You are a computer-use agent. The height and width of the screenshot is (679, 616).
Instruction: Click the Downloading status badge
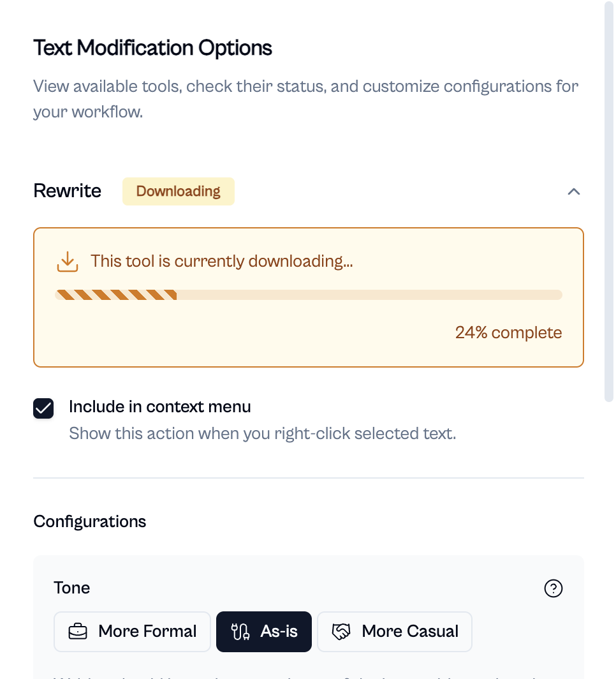178,191
